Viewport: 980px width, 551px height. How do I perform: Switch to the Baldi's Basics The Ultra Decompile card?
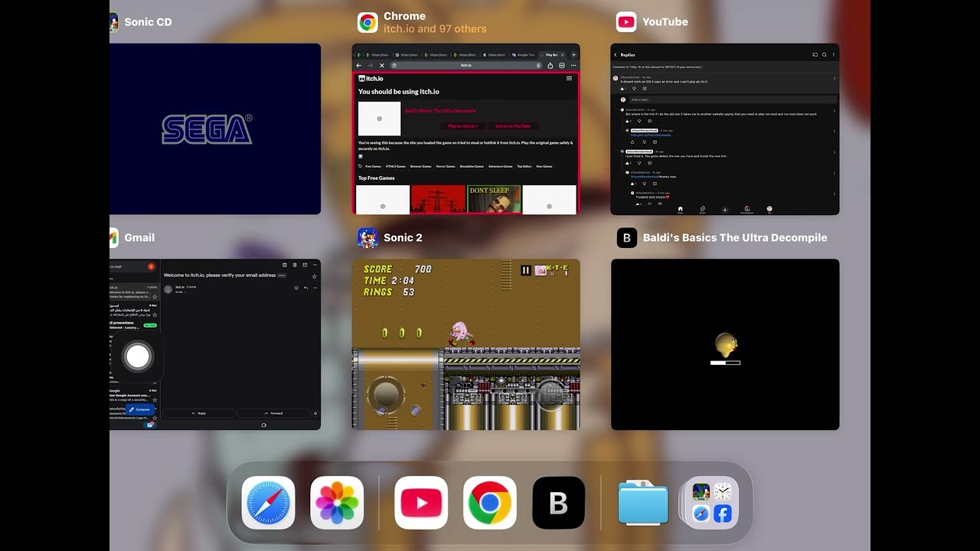point(725,344)
